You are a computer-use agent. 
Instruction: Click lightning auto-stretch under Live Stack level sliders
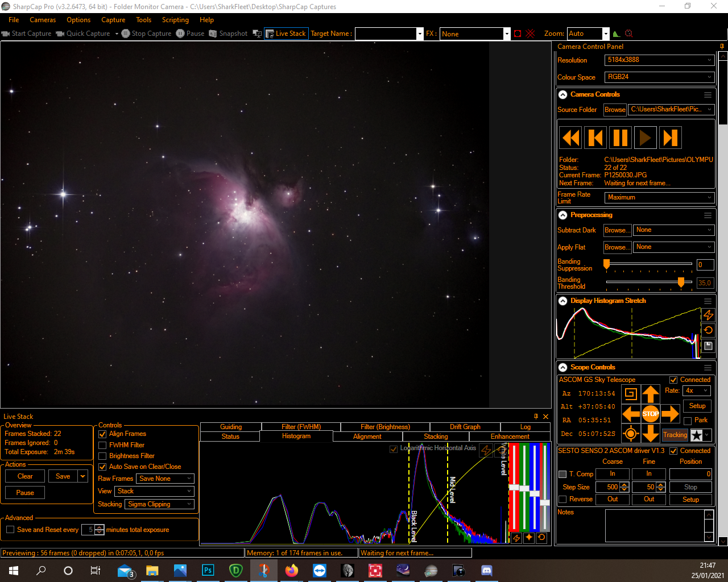point(516,538)
